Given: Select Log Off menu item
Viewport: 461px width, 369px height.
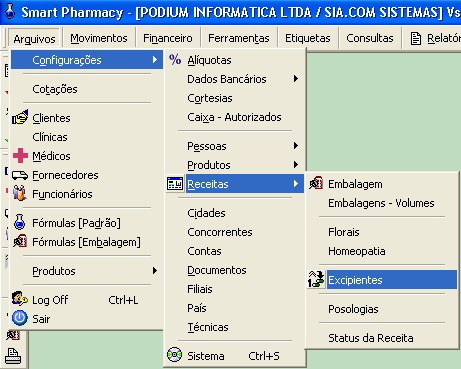Looking at the screenshot, I should click(x=87, y=300).
